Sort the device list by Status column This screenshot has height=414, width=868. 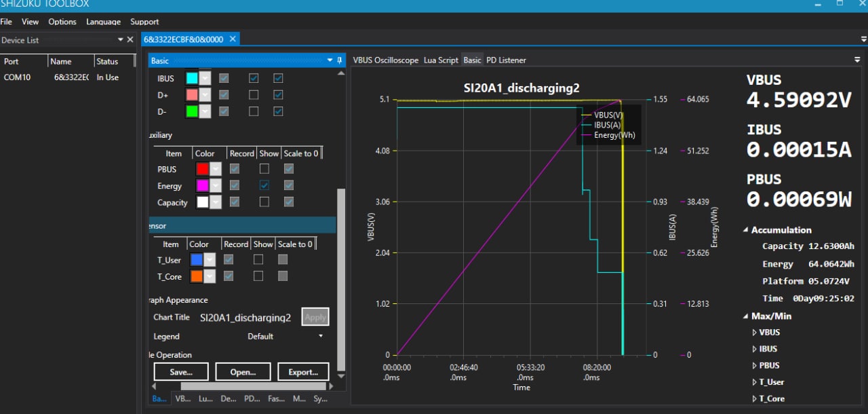(x=114, y=61)
